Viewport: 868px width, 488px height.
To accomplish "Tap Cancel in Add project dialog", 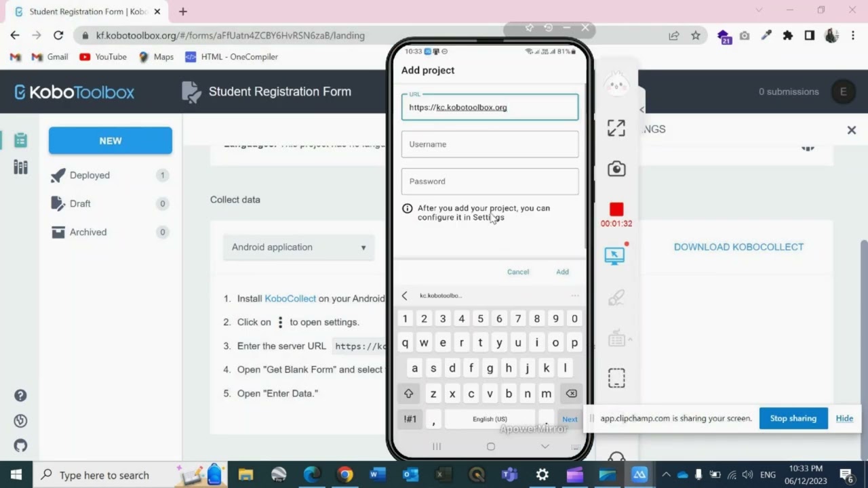I will coord(518,272).
